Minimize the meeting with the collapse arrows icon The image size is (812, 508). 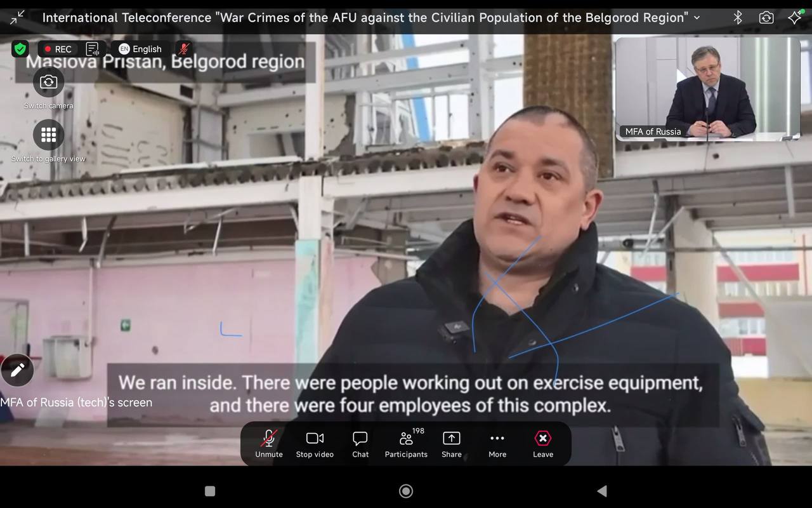(17, 17)
